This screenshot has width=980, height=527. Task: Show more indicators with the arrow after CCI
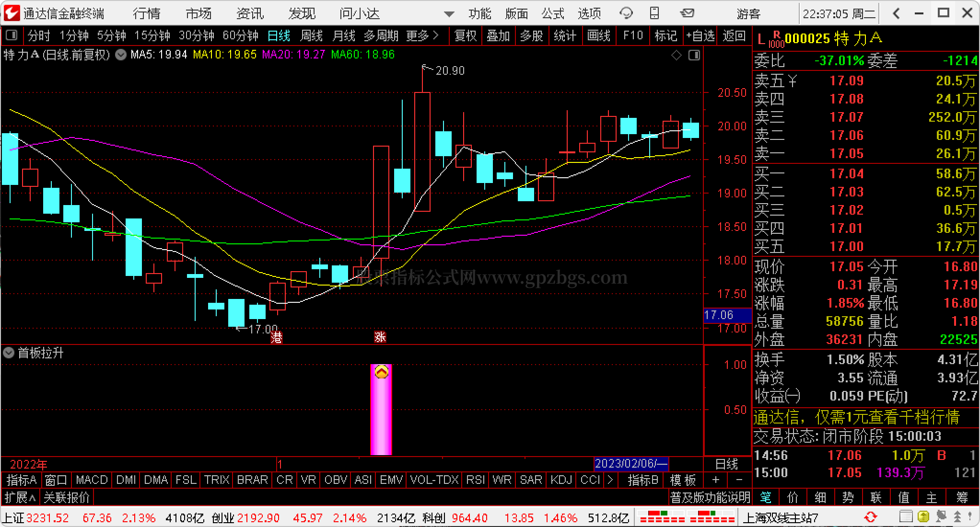point(610,480)
